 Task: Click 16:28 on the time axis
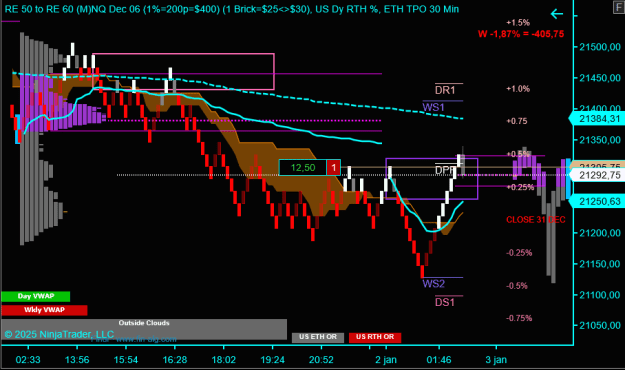175,360
